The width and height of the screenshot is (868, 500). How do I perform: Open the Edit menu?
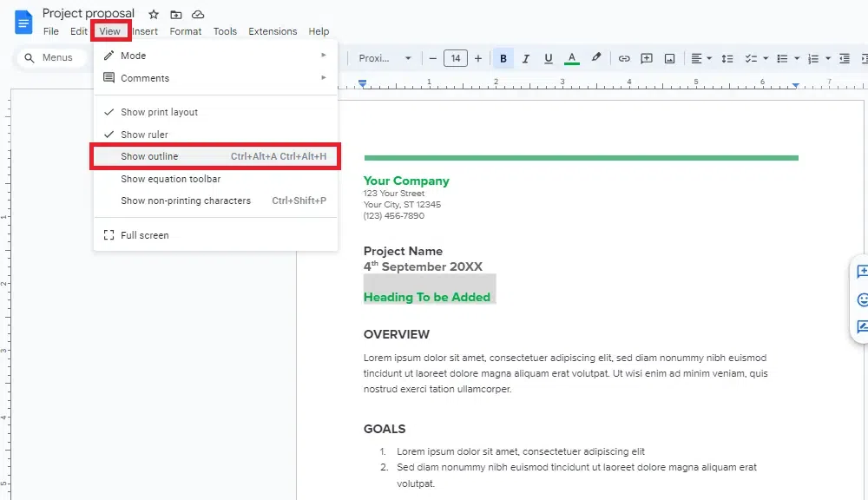[79, 31]
